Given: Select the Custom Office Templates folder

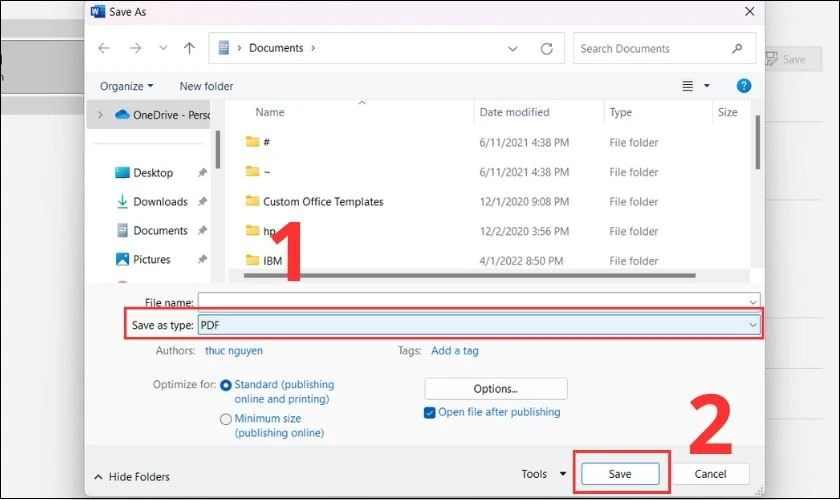Looking at the screenshot, I should pyautogui.click(x=314, y=202).
